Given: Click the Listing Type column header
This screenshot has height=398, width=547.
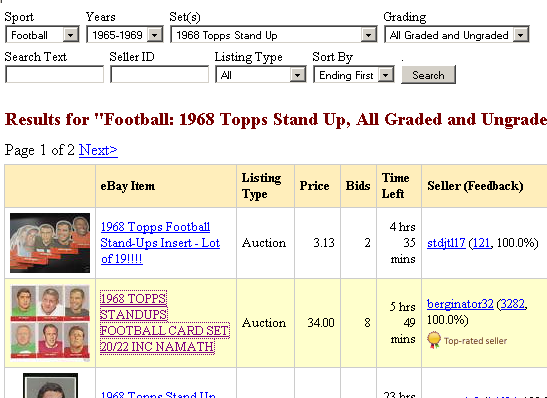Looking at the screenshot, I should [x=265, y=186].
